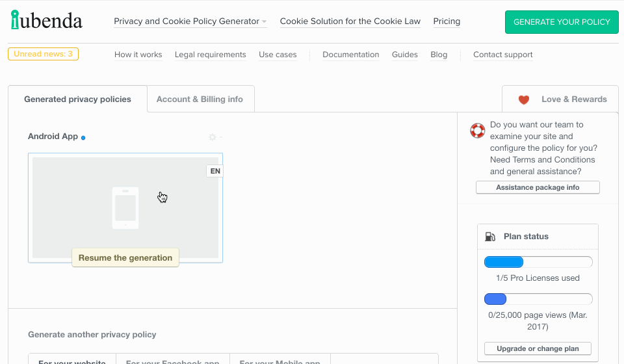Open the Android App settings gear
Screen dimensions: 624x364
pyautogui.click(x=213, y=137)
